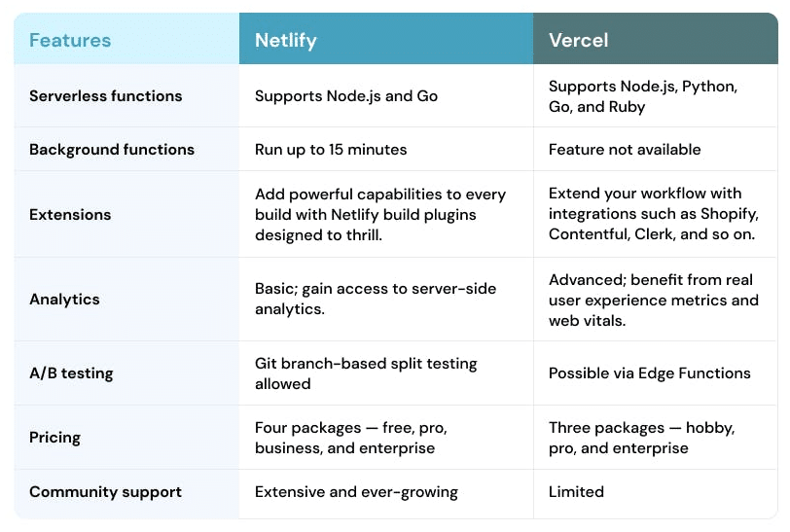Click 'Supports Node.js and Go' cell
The height and width of the screenshot is (532, 790).
345,96
